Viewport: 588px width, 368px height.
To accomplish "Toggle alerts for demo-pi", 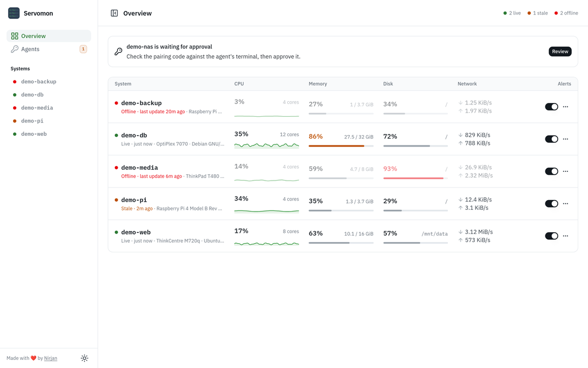I will pyautogui.click(x=552, y=204).
